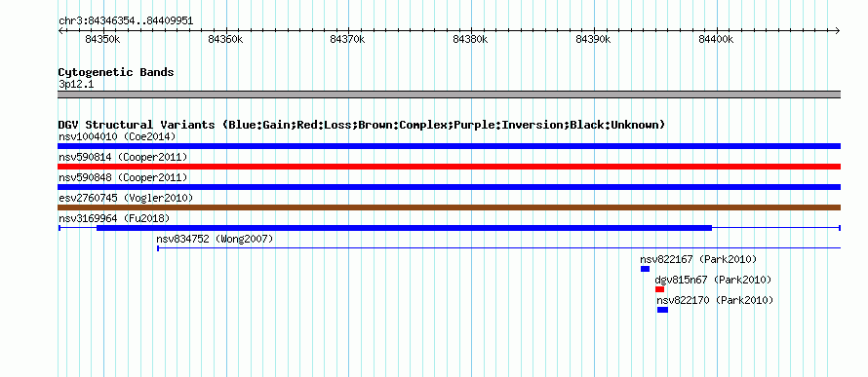Click the nsv822170 small blue block
The width and height of the screenshot is (868, 377).
[x=662, y=310]
